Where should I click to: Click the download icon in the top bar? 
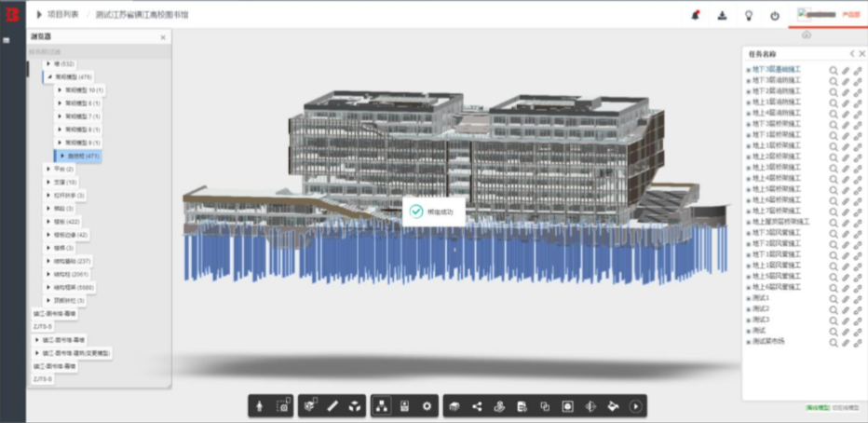point(722,16)
